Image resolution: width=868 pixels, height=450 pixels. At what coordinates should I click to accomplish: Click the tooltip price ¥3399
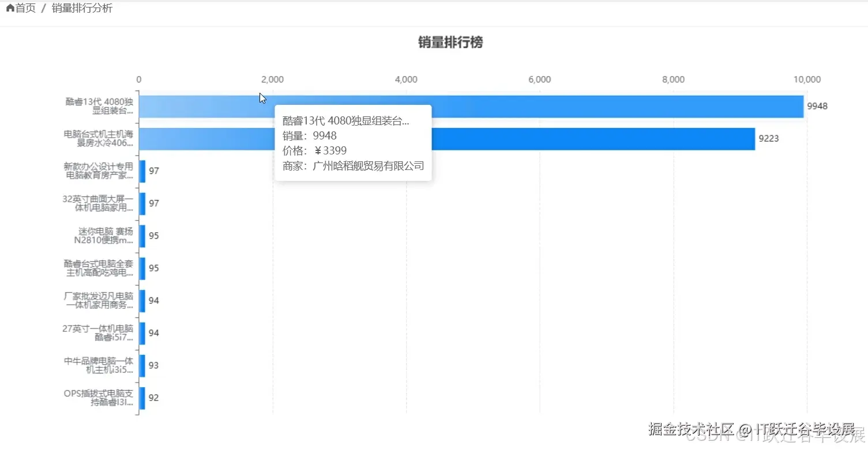pos(330,150)
